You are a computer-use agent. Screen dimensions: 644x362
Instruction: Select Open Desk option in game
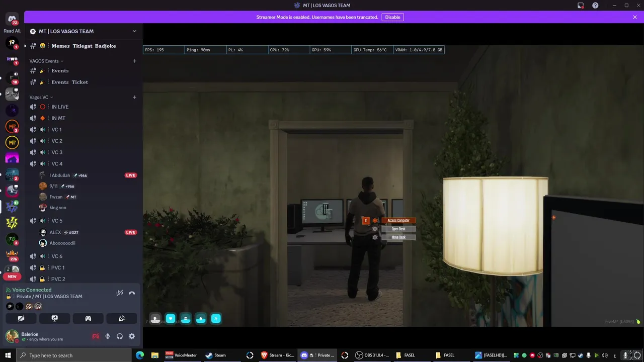398,229
